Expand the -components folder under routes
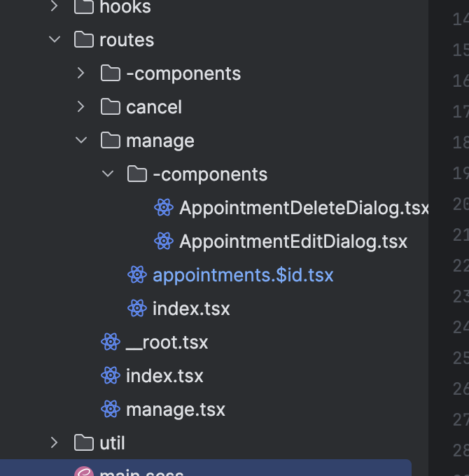This screenshot has width=469, height=476. point(80,73)
